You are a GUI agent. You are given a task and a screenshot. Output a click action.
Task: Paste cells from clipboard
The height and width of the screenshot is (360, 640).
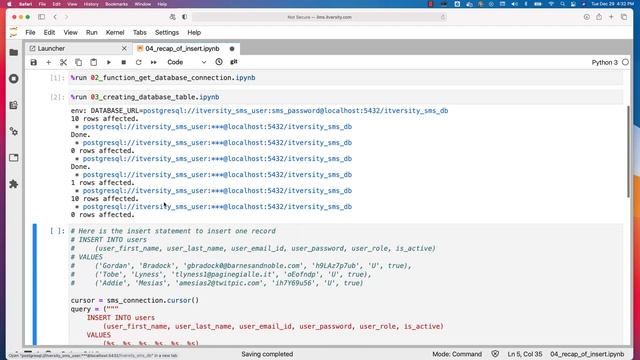coord(93,62)
